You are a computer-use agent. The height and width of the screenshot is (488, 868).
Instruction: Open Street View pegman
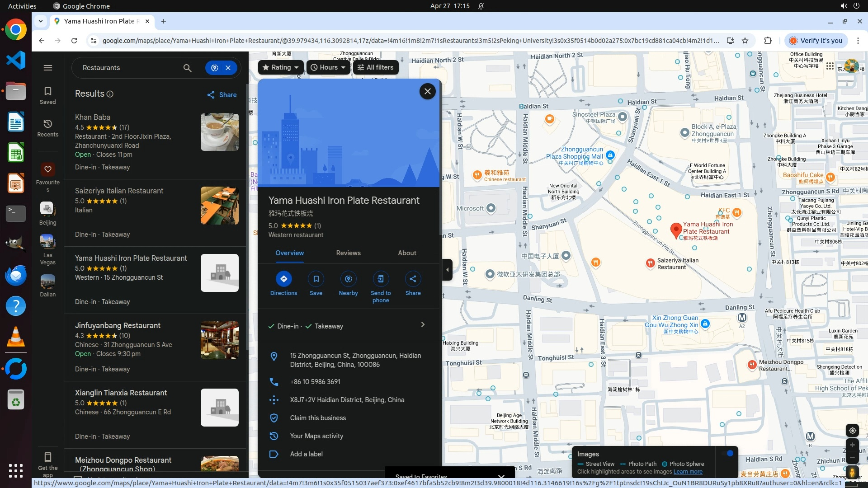click(x=852, y=472)
